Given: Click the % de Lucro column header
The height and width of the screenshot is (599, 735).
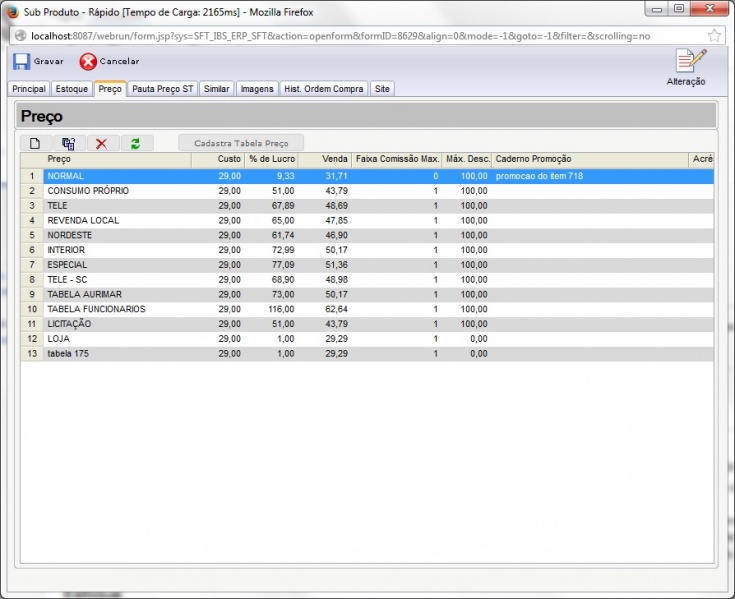Looking at the screenshot, I should [271, 159].
